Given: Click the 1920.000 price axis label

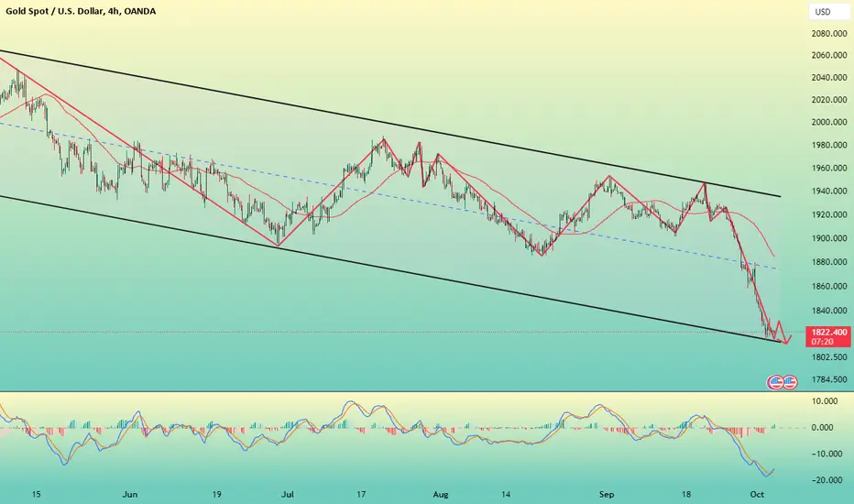Looking at the screenshot, I should point(829,214).
